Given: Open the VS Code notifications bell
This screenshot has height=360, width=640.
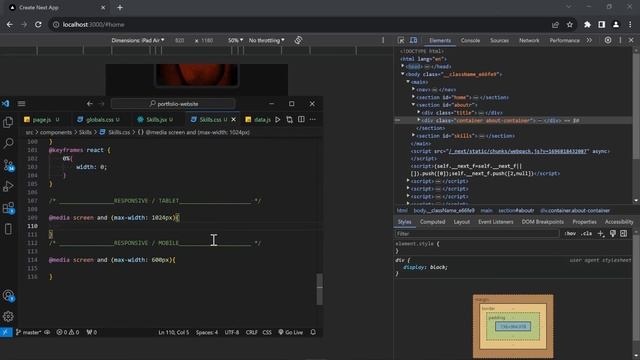Looking at the screenshot, I should pos(313,332).
